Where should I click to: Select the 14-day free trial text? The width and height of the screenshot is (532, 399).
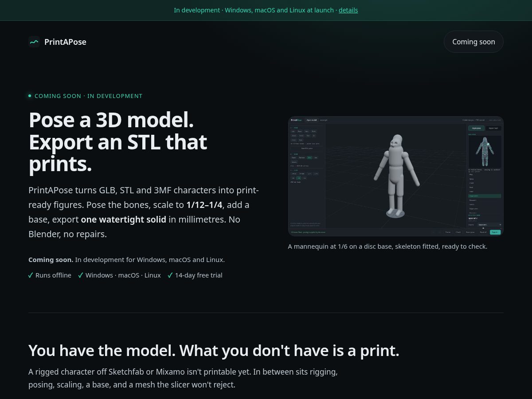(x=199, y=275)
